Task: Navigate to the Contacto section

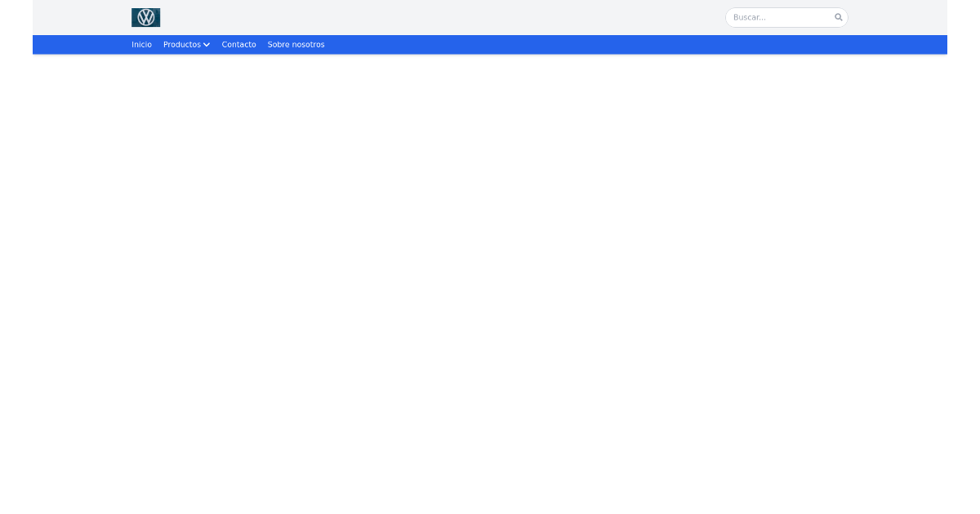Action: pos(238,45)
